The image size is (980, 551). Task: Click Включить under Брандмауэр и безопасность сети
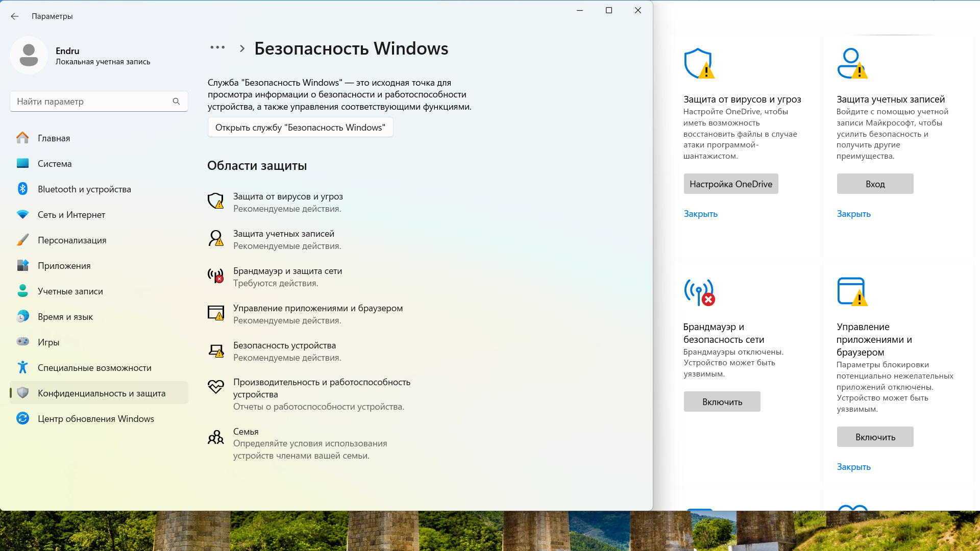[x=722, y=402]
